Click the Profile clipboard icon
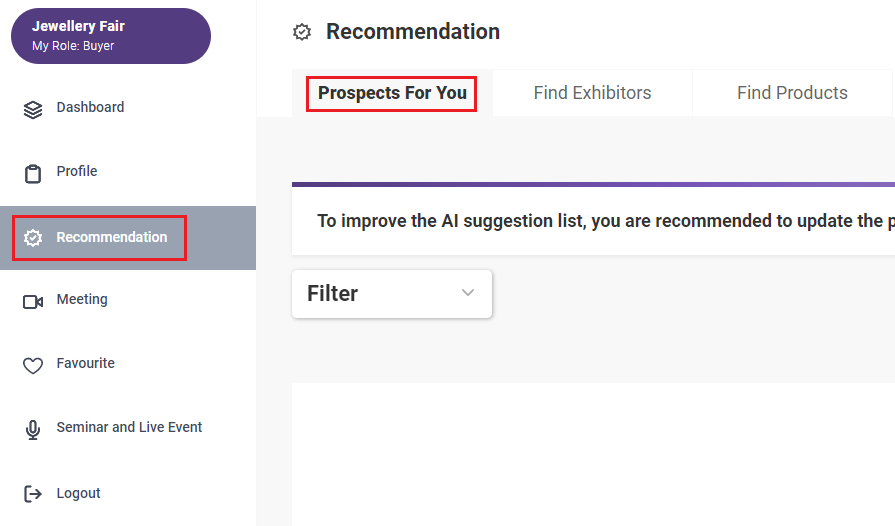 click(x=33, y=173)
